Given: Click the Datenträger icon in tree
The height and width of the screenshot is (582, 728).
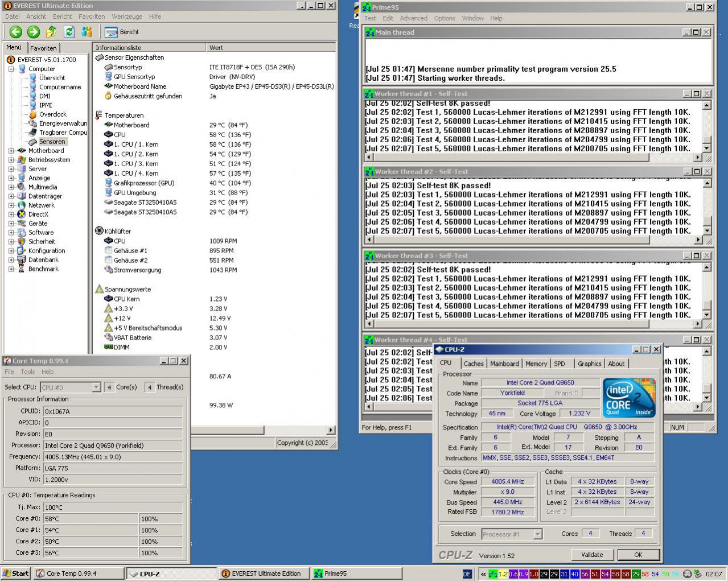Looking at the screenshot, I should (22, 196).
